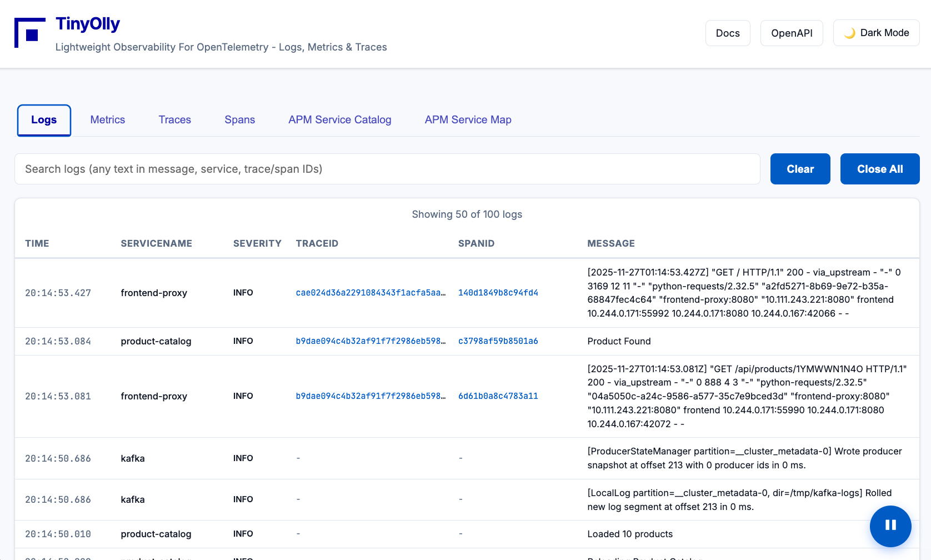Open the Docs page
The height and width of the screenshot is (560, 931).
(x=727, y=33)
